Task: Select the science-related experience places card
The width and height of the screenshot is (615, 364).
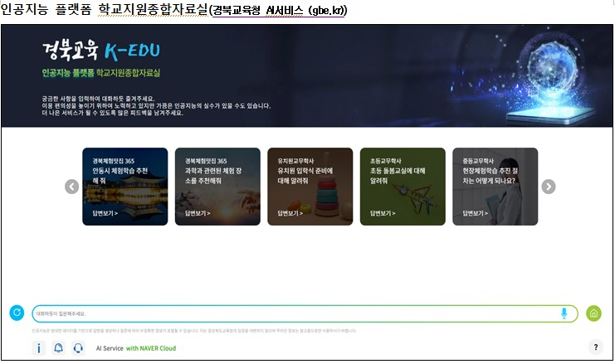Action: click(217, 186)
